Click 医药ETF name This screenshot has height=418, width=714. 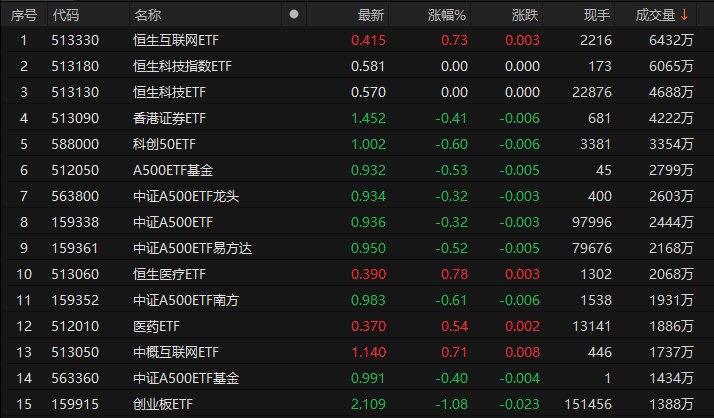click(157, 326)
